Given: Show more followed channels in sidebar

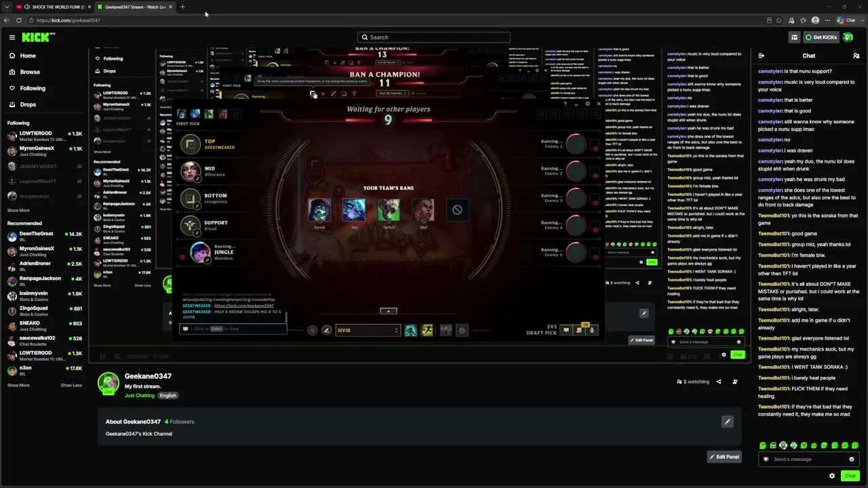Looking at the screenshot, I should tap(18, 211).
